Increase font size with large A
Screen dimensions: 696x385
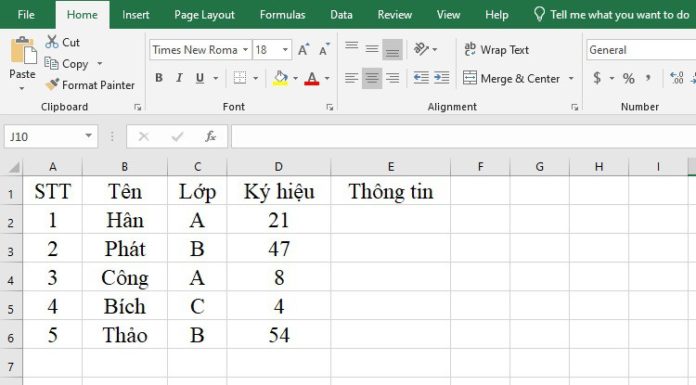click(303, 50)
